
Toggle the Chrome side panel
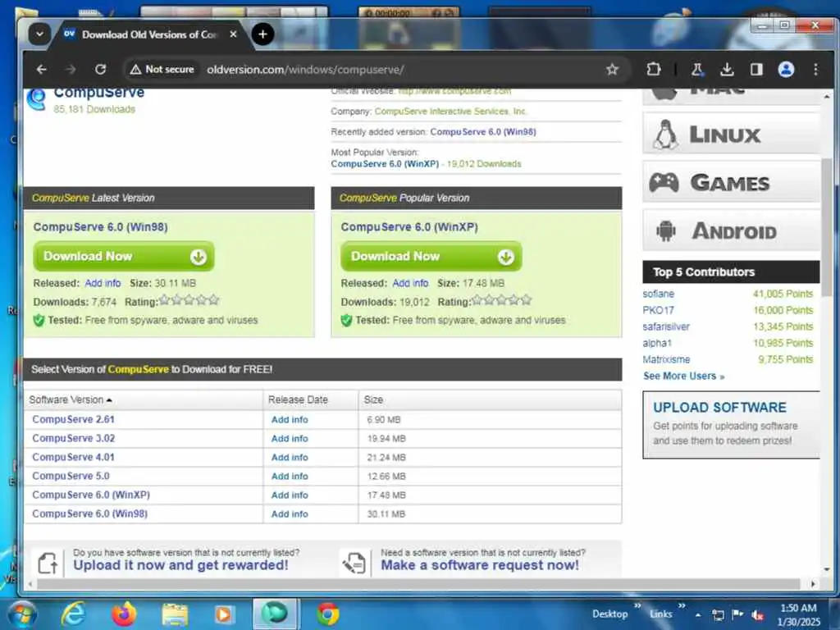click(x=756, y=69)
